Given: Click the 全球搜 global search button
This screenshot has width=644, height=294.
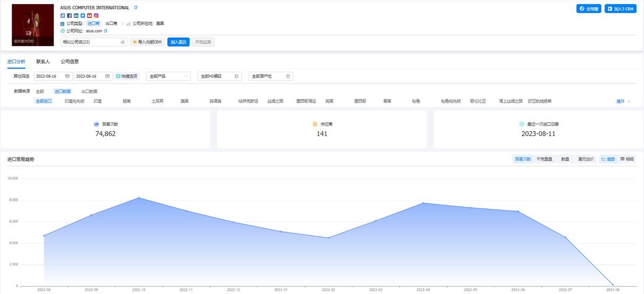Looking at the screenshot, I should [x=588, y=9].
